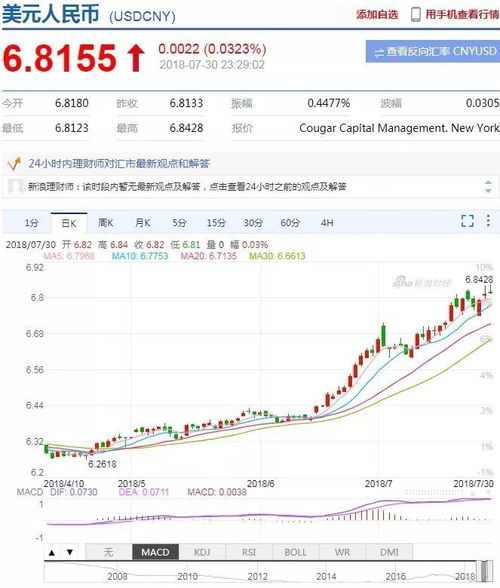Click the 美元人民币 title heading
The height and width of the screenshot is (588, 500).
pyautogui.click(x=51, y=14)
